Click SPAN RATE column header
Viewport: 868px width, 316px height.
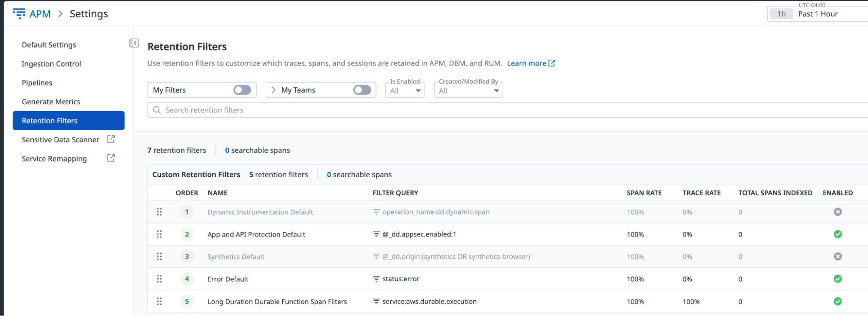pyautogui.click(x=644, y=193)
